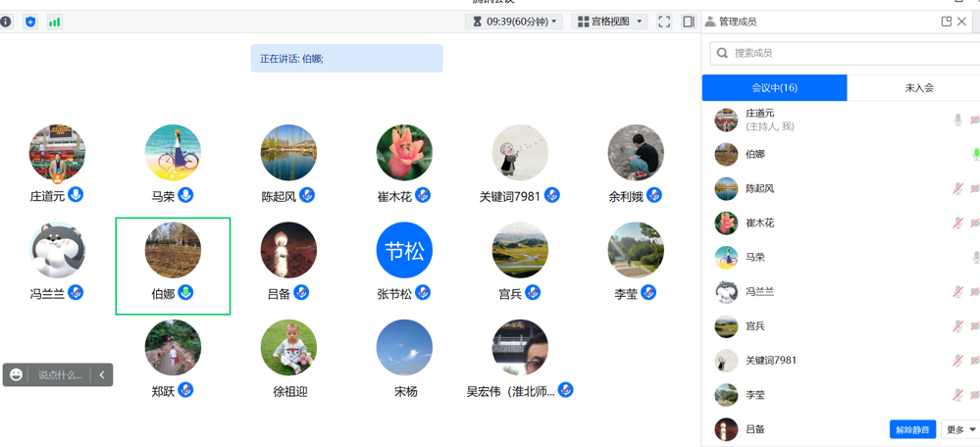Click 庄道元's microphone icon in grid
980x447 pixels.
coord(76,195)
